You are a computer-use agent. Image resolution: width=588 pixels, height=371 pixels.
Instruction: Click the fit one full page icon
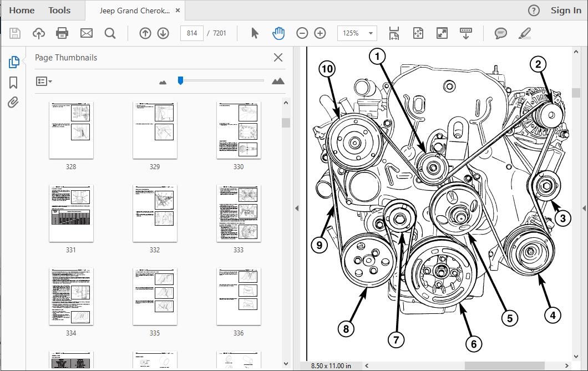[x=418, y=33]
